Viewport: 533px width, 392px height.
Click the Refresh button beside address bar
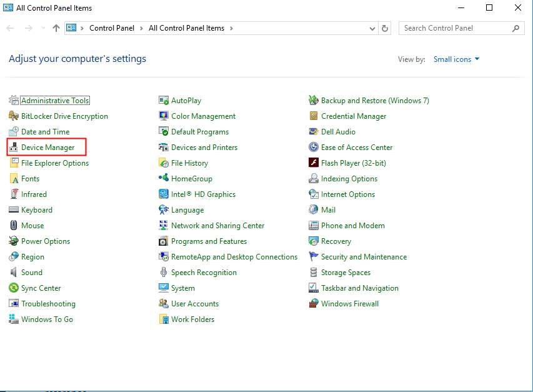[x=386, y=28]
